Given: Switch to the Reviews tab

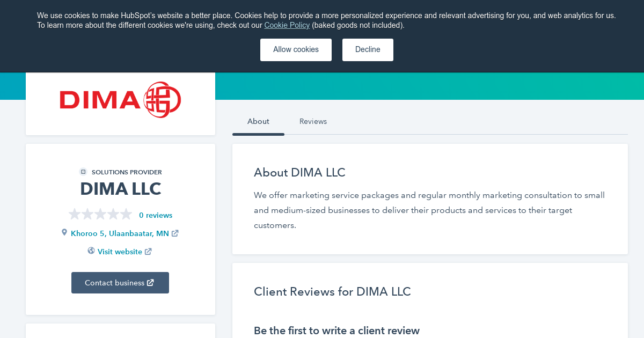Looking at the screenshot, I should pyautogui.click(x=313, y=122).
